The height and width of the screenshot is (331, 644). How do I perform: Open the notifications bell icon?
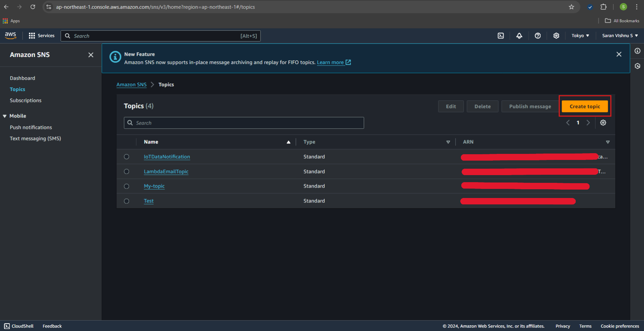[519, 36]
